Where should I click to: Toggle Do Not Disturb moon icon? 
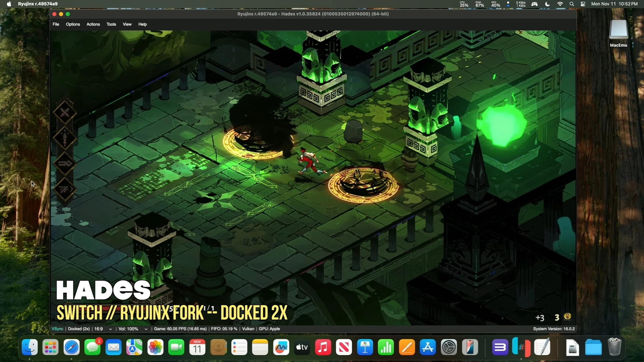point(547,4)
